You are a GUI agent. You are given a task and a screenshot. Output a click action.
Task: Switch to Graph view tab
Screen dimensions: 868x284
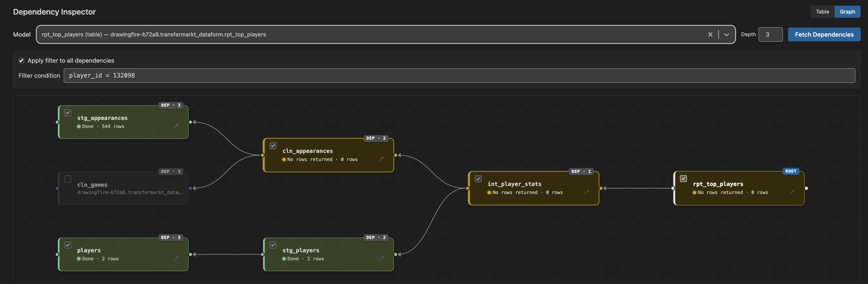[x=847, y=11]
